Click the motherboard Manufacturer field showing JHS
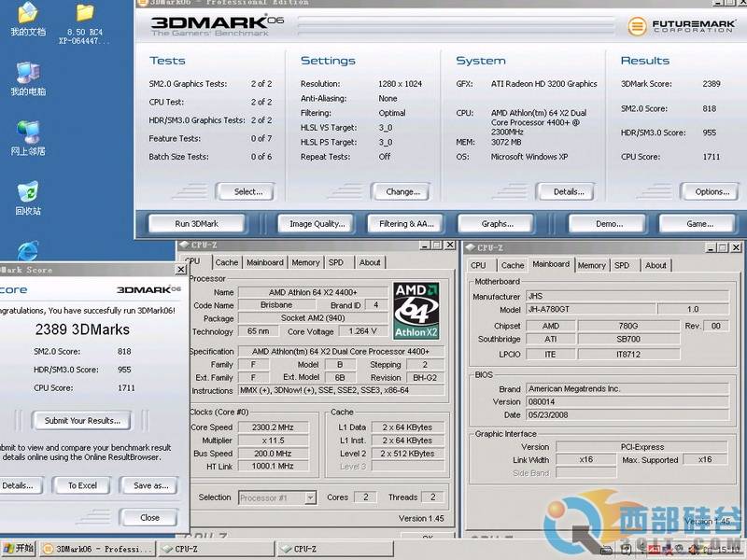The height and width of the screenshot is (560, 747). (x=627, y=296)
